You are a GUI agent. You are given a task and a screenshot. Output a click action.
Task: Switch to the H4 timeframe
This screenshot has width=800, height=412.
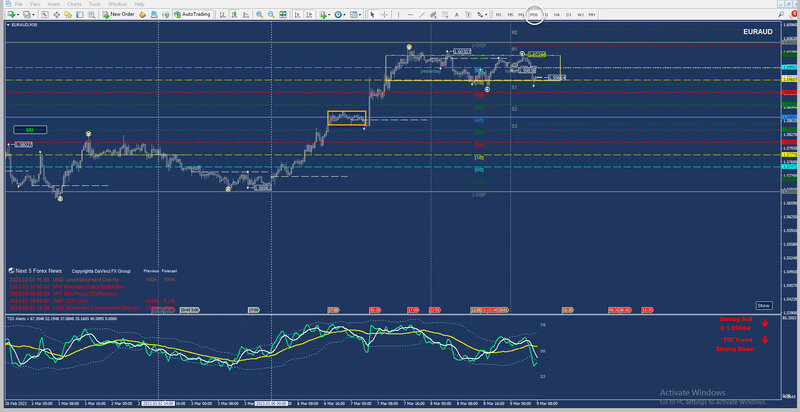pos(557,14)
